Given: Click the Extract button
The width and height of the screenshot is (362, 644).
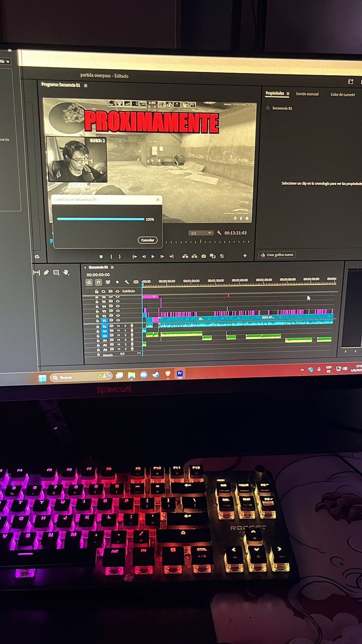Looking at the screenshot, I should click(x=194, y=257).
